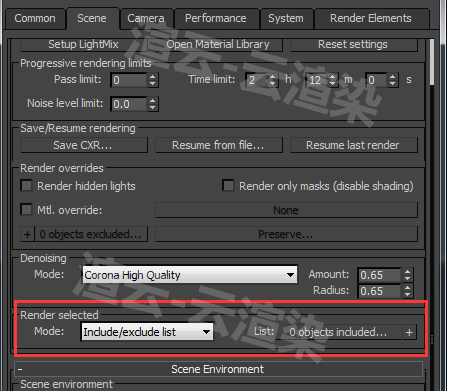Screen dimensions: 452x391
Task: Enable the Mtl. override checkbox
Action: pos(26,210)
